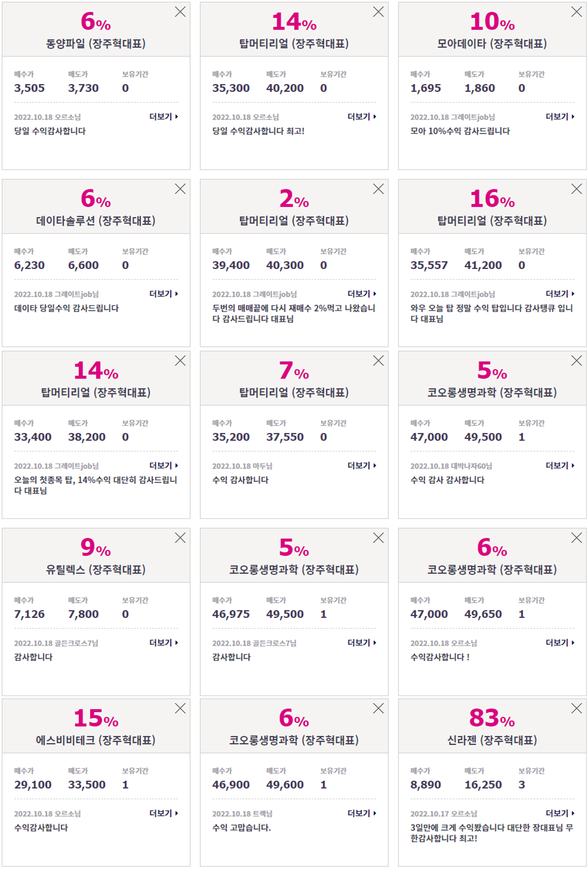Dismiss the 데이타솔루션 6% card
Screen dimensions: 588x869
click(x=180, y=189)
